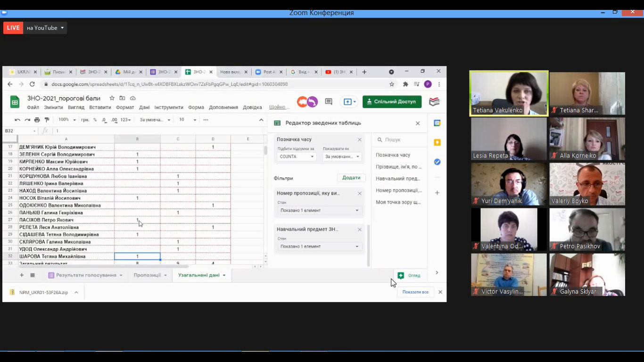Screen dimensions: 644x362
Task: Open a new Chrome tab
Action: click(x=364, y=72)
